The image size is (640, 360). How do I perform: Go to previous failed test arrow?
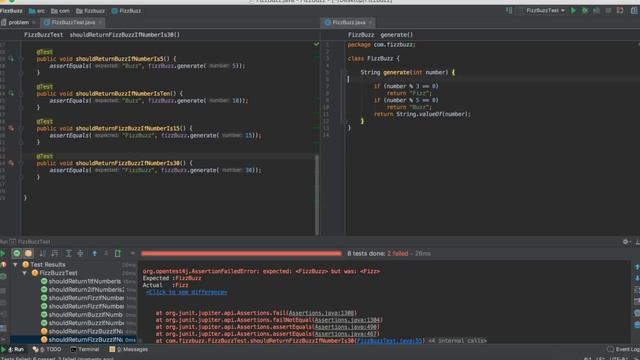tap(94, 253)
